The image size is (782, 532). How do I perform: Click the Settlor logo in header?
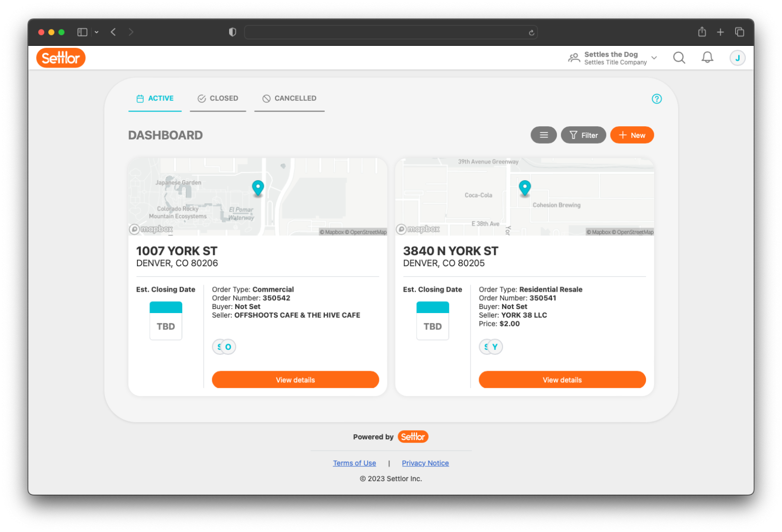click(61, 58)
